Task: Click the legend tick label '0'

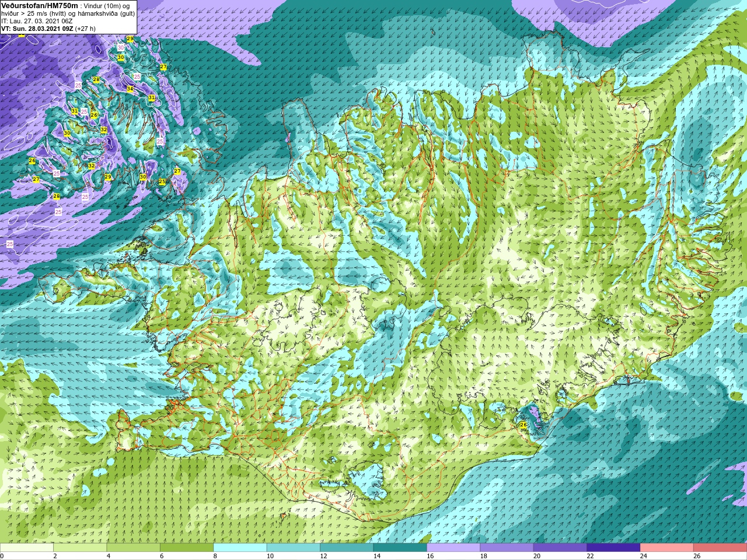Action: click(2, 556)
